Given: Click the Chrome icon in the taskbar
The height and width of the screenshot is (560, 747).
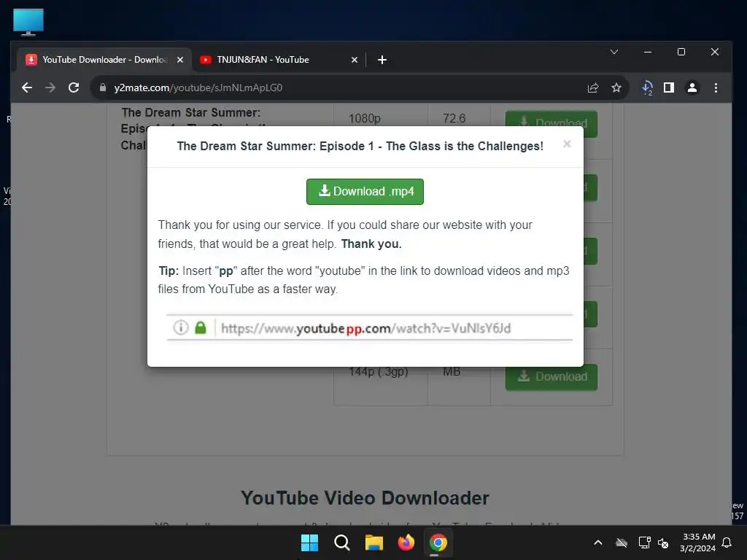Looking at the screenshot, I should pyautogui.click(x=438, y=542).
